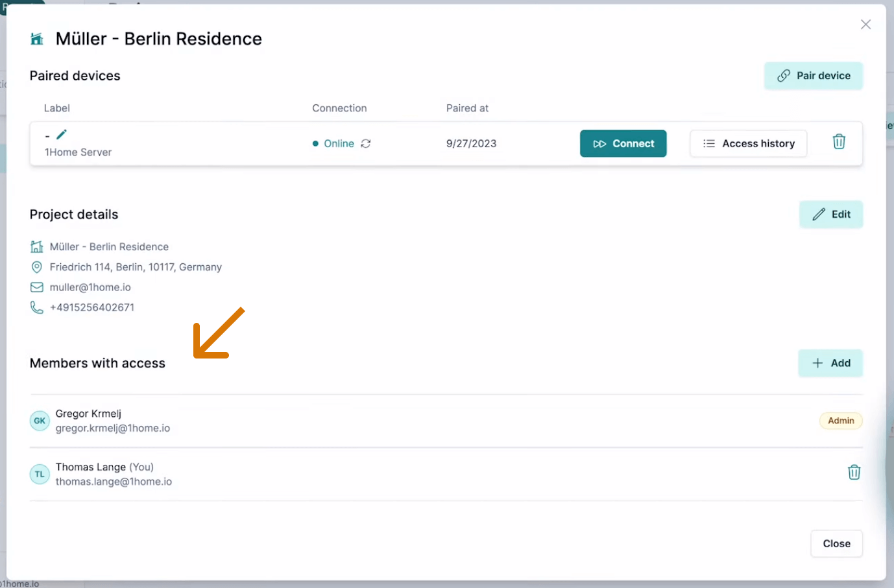Click the Pair device button
Screen dimensions: 894x588
pyautogui.click(x=813, y=76)
